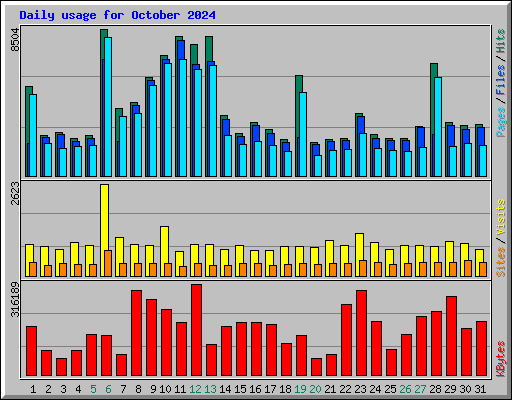The image size is (512, 400).
Task: Click day 23 on the x-axis
Action: pos(360,389)
